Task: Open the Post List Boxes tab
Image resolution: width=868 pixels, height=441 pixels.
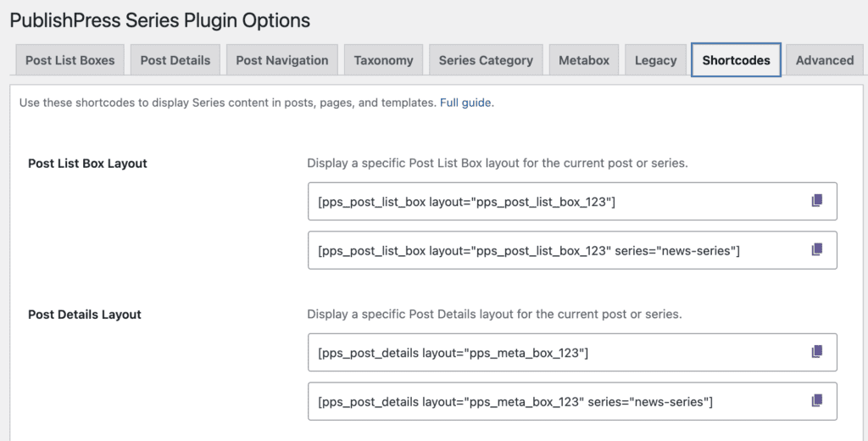Action: [70, 60]
